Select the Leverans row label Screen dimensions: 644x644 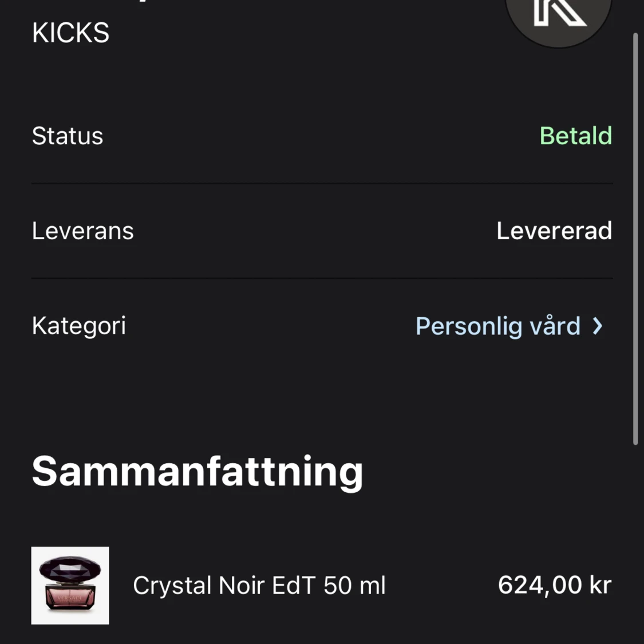tap(82, 231)
